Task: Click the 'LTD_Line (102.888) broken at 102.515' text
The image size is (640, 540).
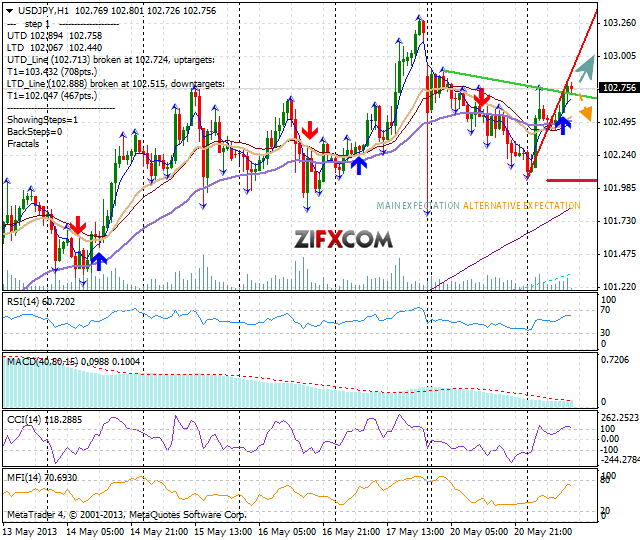Action: click(87, 84)
